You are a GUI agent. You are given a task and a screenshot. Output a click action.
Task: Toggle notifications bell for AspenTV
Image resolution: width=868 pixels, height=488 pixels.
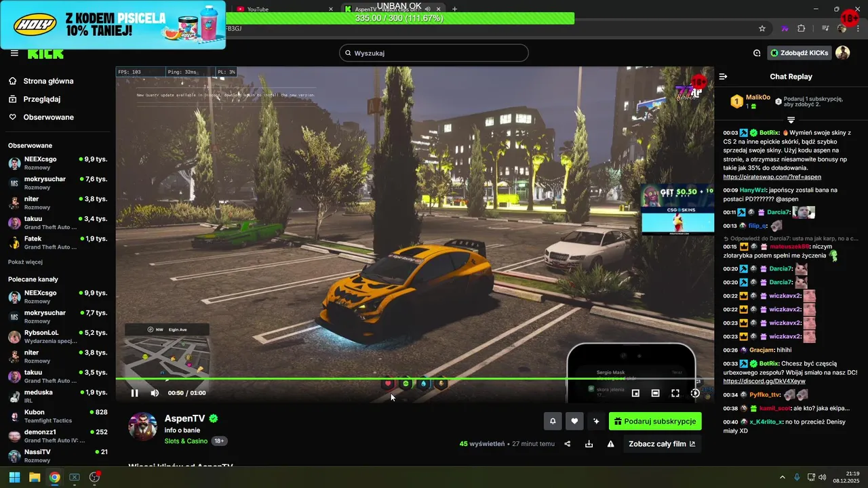pyautogui.click(x=553, y=422)
